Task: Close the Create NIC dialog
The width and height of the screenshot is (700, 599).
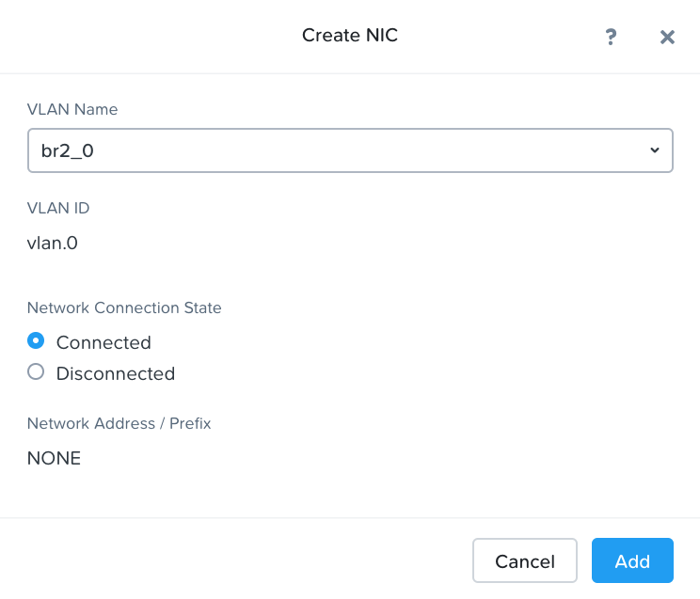Action: (667, 37)
